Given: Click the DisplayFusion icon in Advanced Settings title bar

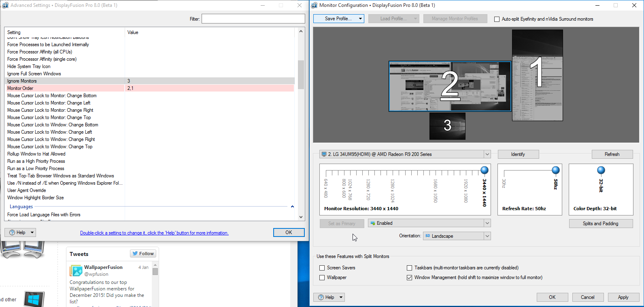Looking at the screenshot, I should [5, 5].
